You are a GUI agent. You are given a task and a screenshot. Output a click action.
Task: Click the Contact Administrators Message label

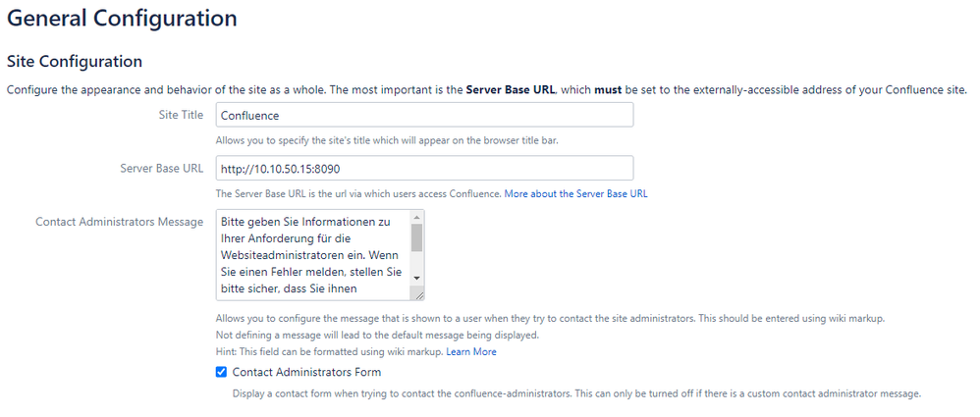coord(120,222)
